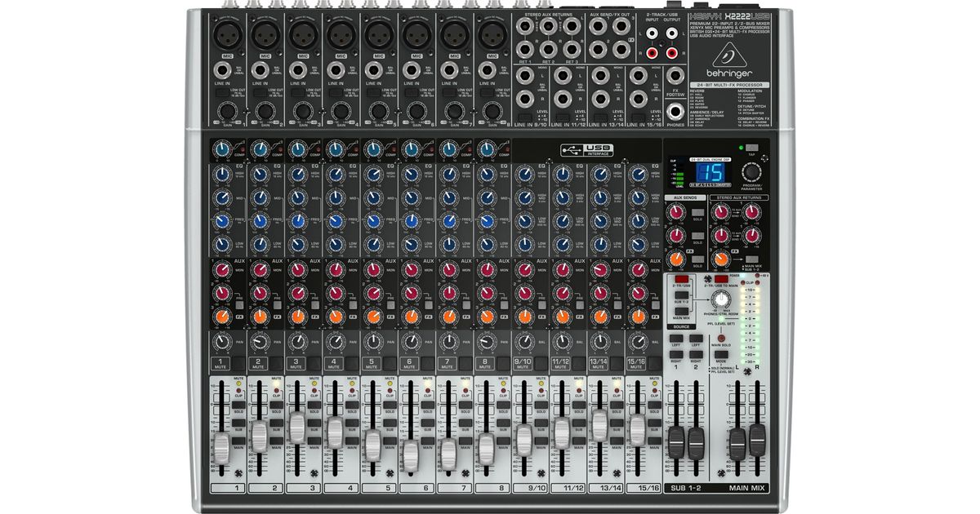This screenshot has height=514, width=980.
Task: Click the MAIN SOLO indicator LED
Action: pyautogui.click(x=720, y=336)
